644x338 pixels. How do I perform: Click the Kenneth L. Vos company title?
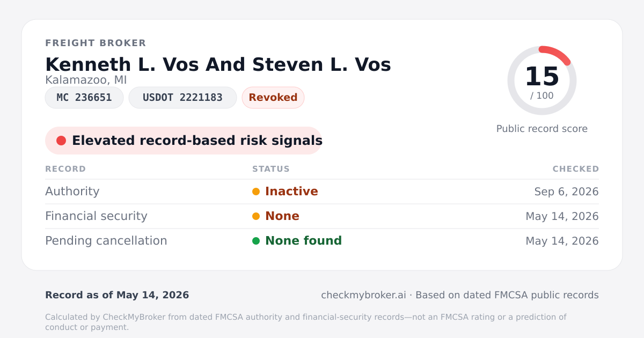click(218, 64)
